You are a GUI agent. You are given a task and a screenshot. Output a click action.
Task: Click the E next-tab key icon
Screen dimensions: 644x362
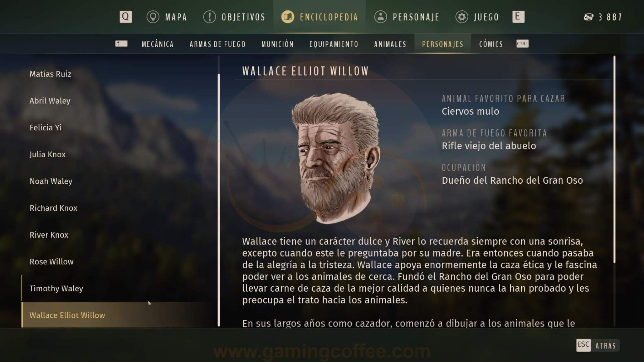[518, 17]
